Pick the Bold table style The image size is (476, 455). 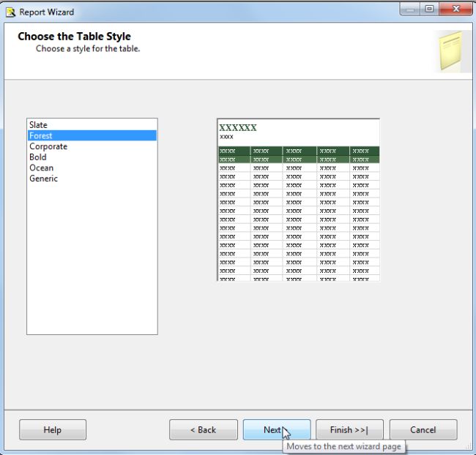coord(92,157)
